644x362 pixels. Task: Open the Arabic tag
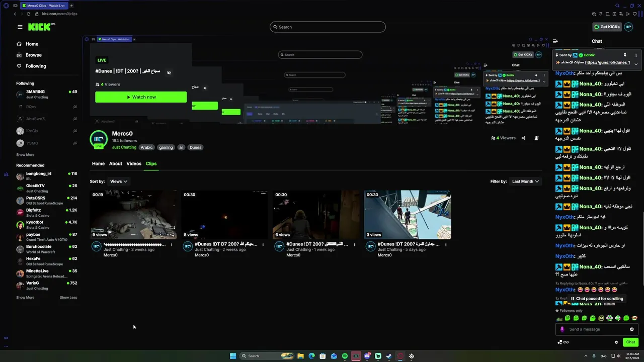146,148
